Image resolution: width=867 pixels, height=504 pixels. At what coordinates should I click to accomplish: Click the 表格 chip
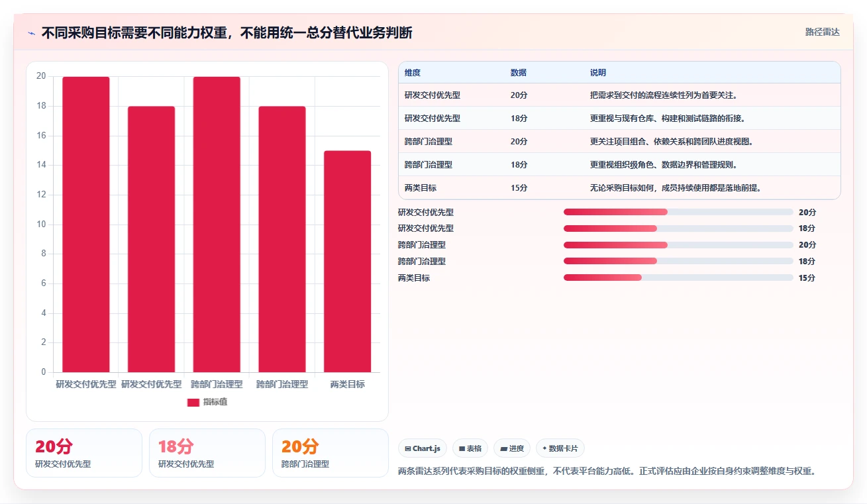(470, 448)
